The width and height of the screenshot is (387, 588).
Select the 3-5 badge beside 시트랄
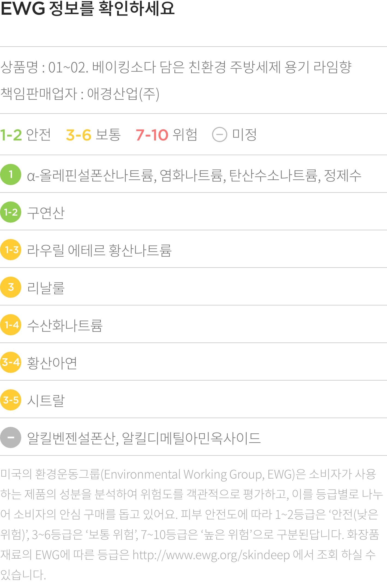[x=11, y=400]
